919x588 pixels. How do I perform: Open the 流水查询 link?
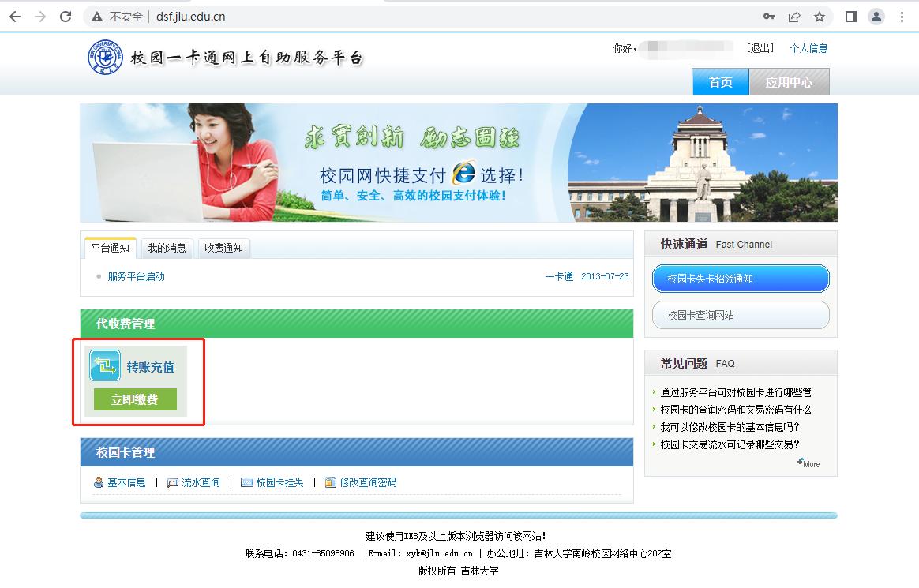pos(201,482)
